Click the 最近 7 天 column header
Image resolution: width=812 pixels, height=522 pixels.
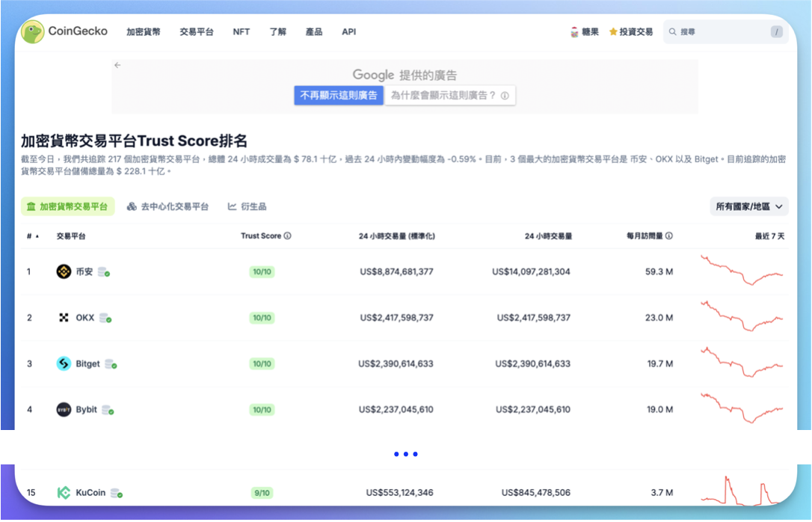click(x=769, y=236)
